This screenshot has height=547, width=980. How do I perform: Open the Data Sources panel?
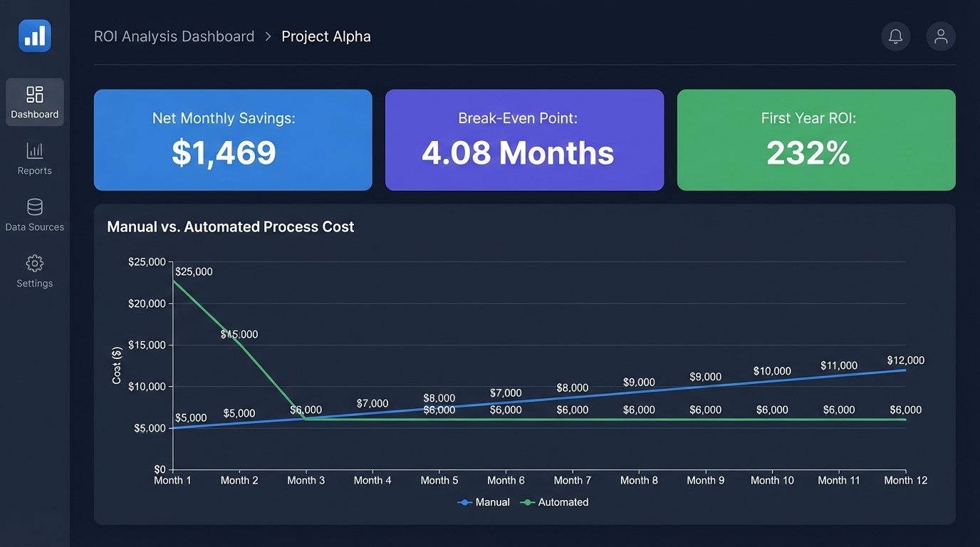point(34,214)
